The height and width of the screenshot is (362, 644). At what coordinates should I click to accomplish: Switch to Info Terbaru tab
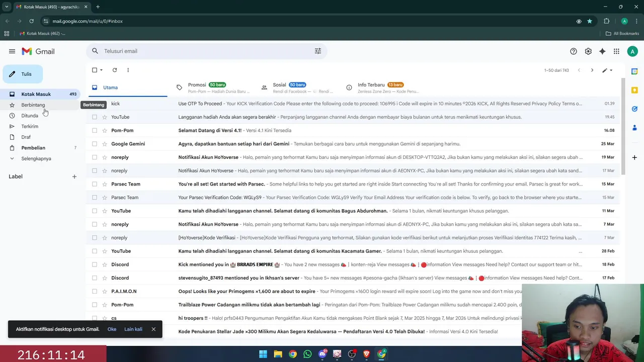pyautogui.click(x=382, y=87)
